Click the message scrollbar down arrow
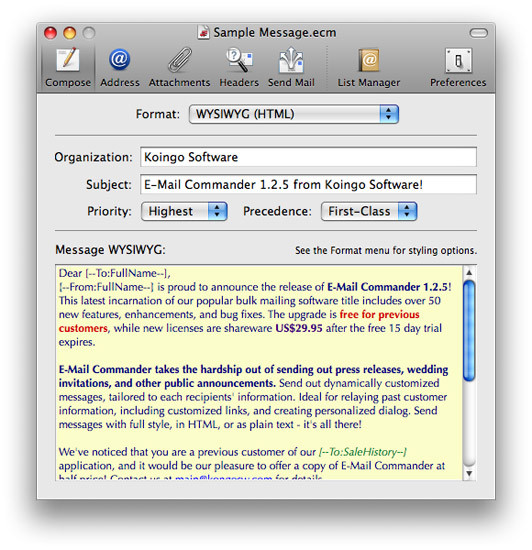532x550 pixels. 469,473
